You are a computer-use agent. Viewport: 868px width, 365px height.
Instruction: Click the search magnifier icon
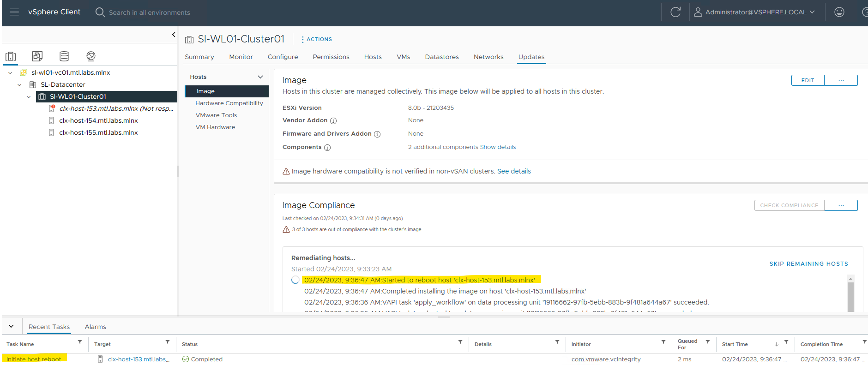tap(100, 12)
